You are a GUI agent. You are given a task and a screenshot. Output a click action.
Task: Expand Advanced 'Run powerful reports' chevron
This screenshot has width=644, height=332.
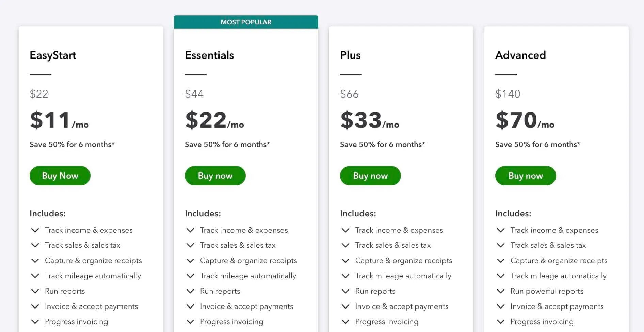500,291
